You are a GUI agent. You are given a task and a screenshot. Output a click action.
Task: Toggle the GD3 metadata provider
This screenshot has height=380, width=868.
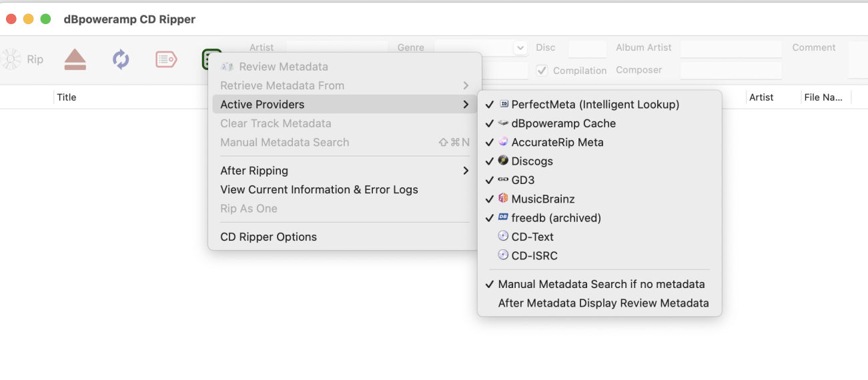point(522,180)
